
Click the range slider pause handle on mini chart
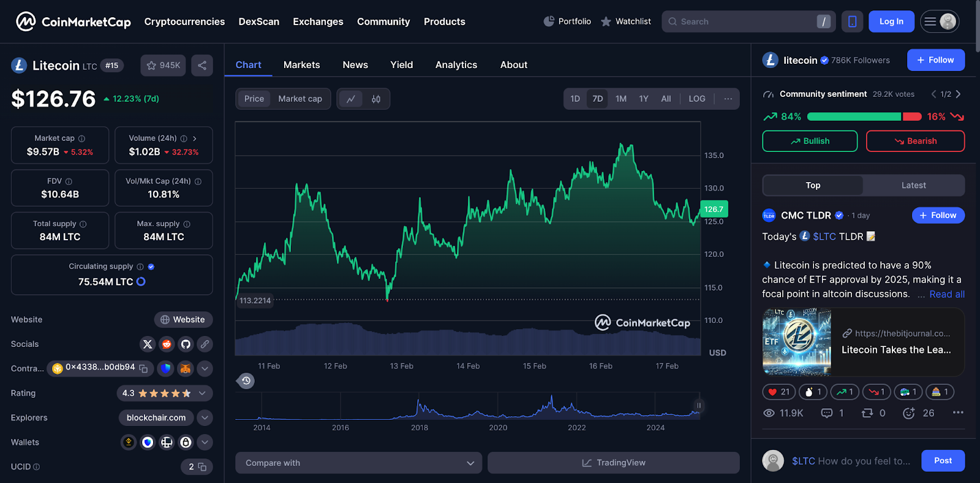[x=699, y=405]
